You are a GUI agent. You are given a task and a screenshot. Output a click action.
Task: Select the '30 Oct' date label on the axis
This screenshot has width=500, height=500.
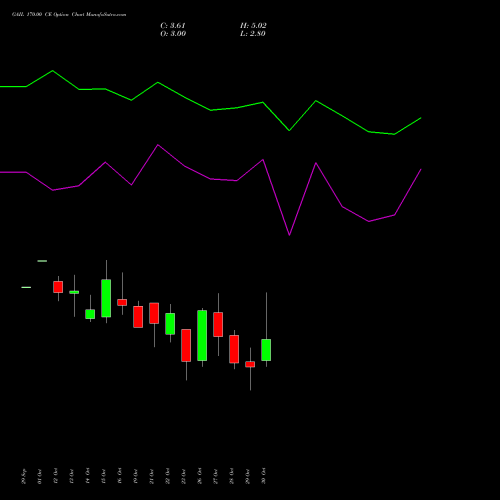click(264, 476)
